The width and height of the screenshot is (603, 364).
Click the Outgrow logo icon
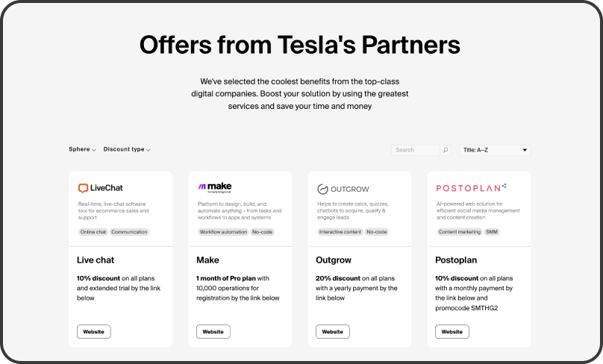[x=323, y=189]
